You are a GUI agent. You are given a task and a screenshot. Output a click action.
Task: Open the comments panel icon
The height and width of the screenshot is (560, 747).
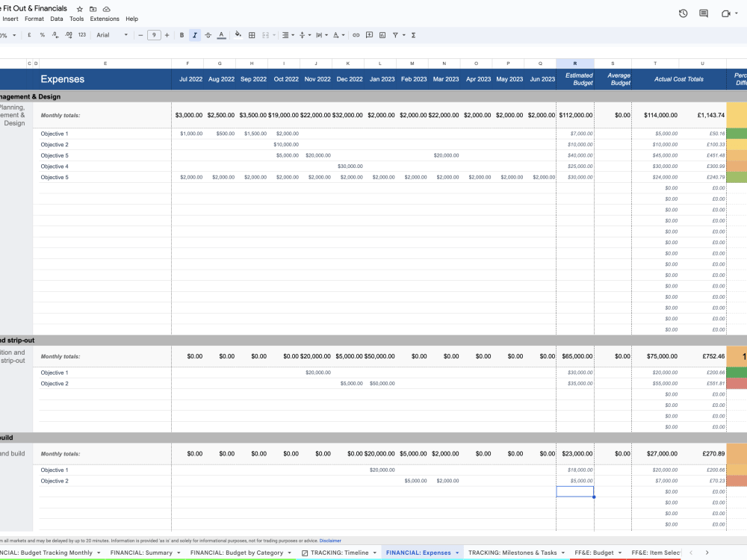703,12
